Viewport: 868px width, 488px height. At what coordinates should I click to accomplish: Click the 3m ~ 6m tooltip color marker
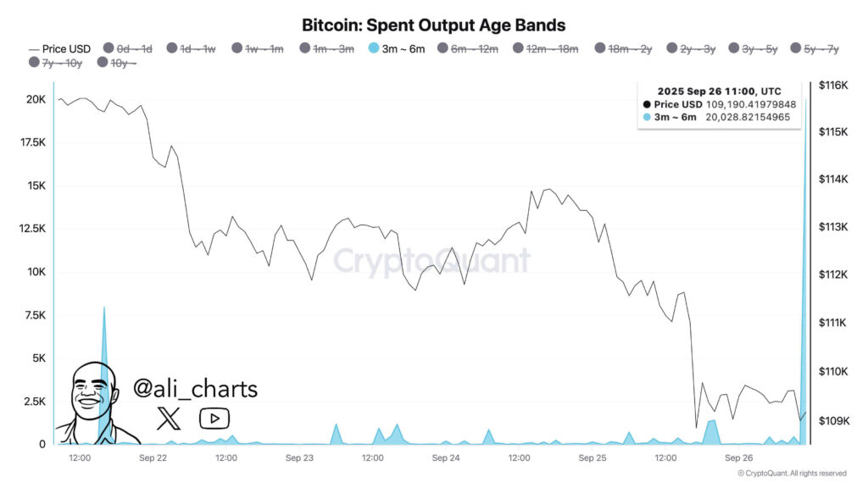click(x=647, y=117)
